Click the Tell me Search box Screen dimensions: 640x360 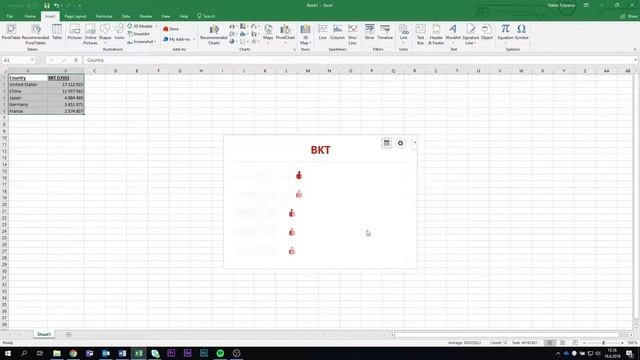(206, 16)
